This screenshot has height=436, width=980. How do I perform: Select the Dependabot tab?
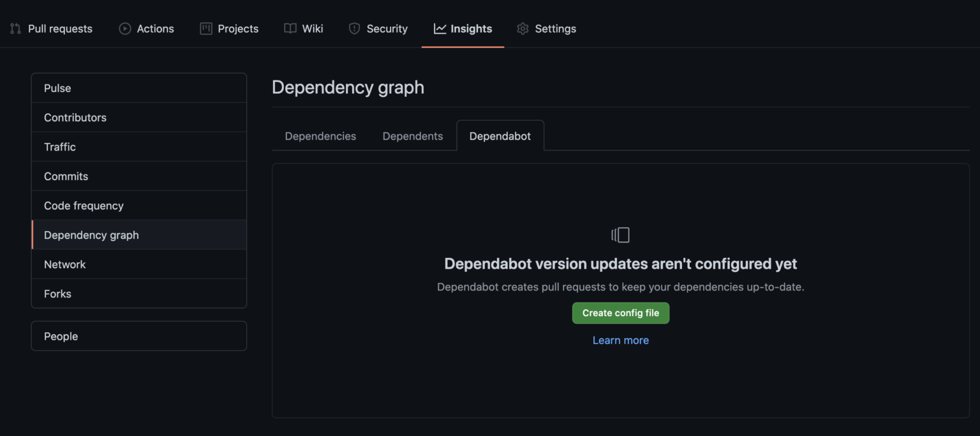(x=500, y=135)
